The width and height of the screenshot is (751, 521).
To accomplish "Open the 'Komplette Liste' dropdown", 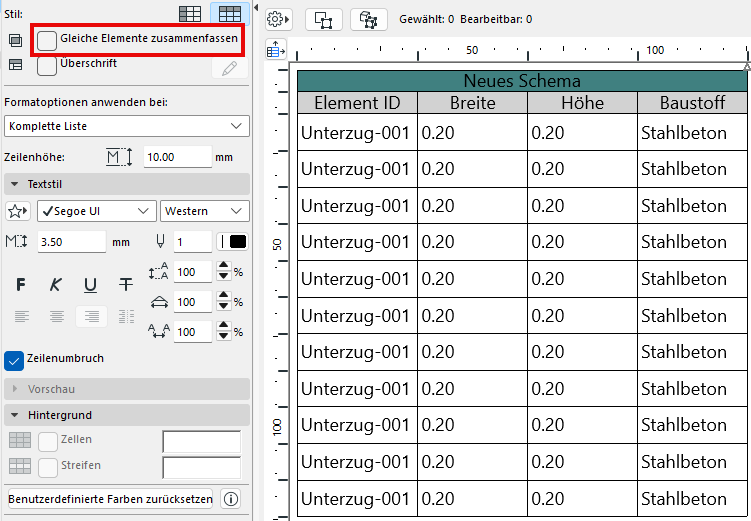I will click(x=127, y=126).
